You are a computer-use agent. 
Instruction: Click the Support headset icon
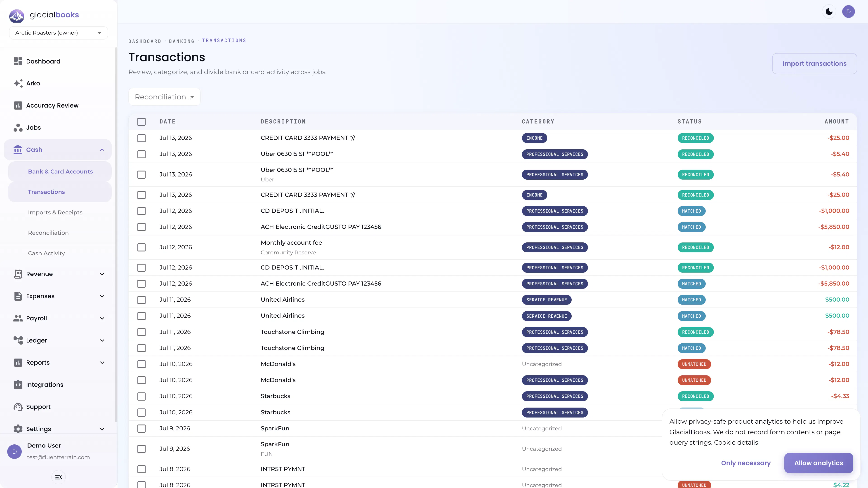pos(18,407)
